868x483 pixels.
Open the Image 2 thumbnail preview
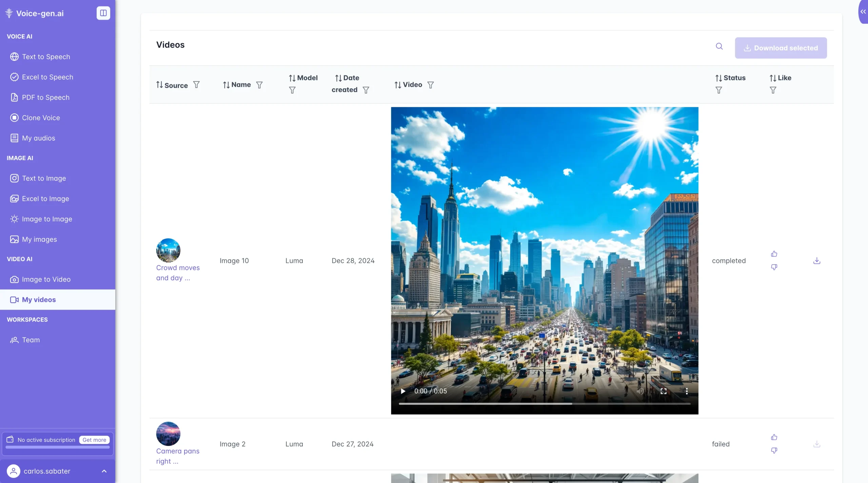(168, 433)
